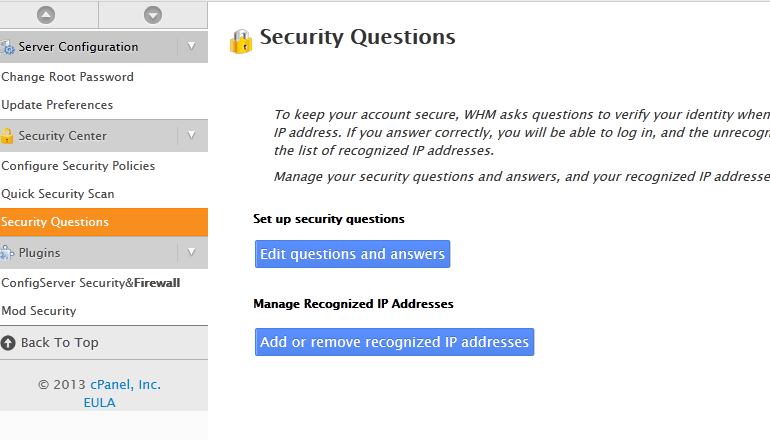Screen dimensions: 770x440
Task: Click the Plugins puzzle piece icon
Action: [x=7, y=253]
